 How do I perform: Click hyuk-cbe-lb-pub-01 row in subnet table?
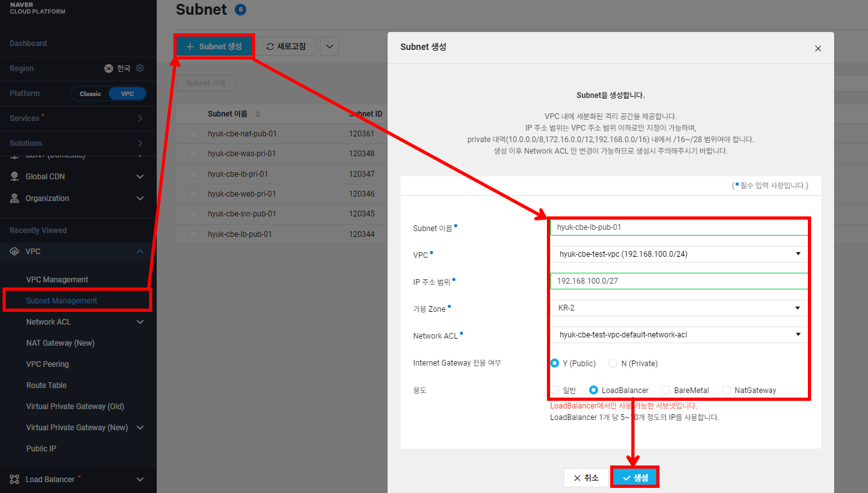[x=282, y=234]
